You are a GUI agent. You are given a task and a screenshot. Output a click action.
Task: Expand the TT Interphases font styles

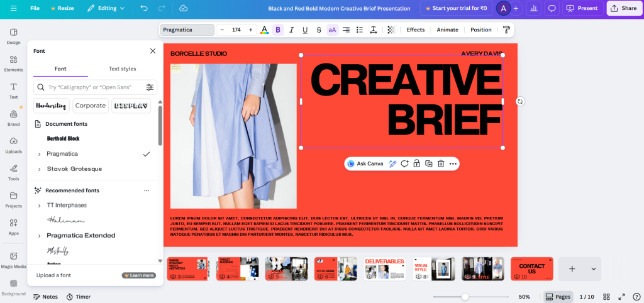(40, 206)
